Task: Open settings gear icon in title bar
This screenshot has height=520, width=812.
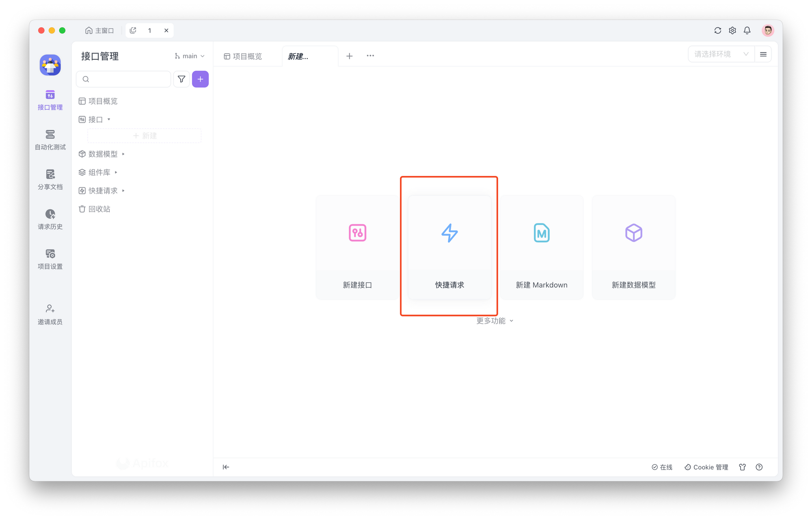Action: coord(732,30)
